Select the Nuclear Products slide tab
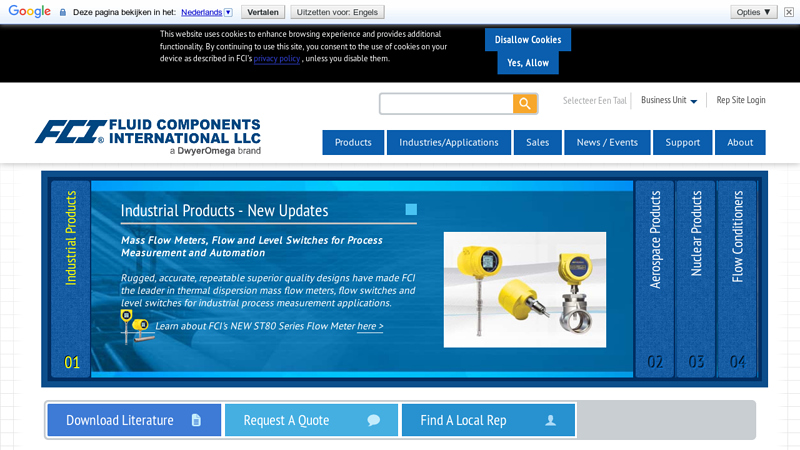 tap(696, 279)
